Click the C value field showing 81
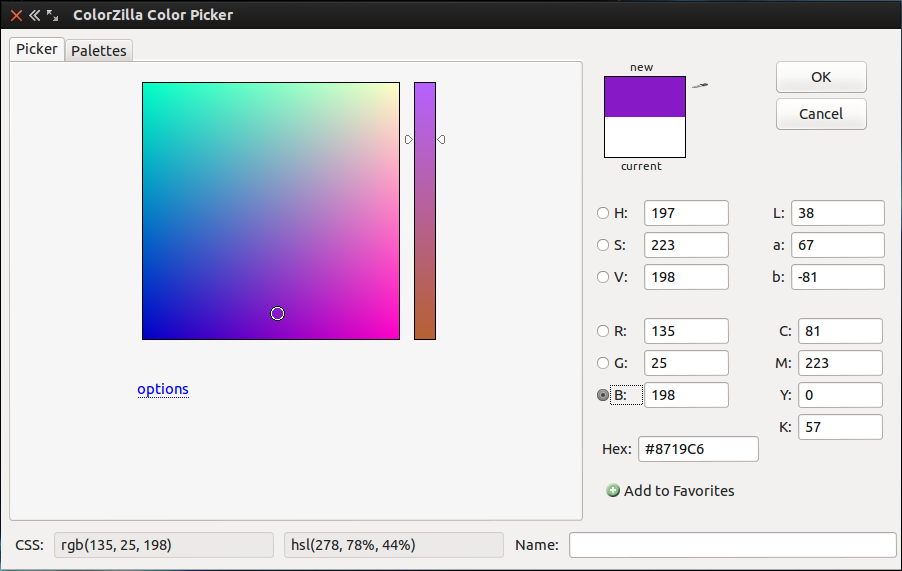Image resolution: width=902 pixels, height=571 pixels. pyautogui.click(x=840, y=331)
